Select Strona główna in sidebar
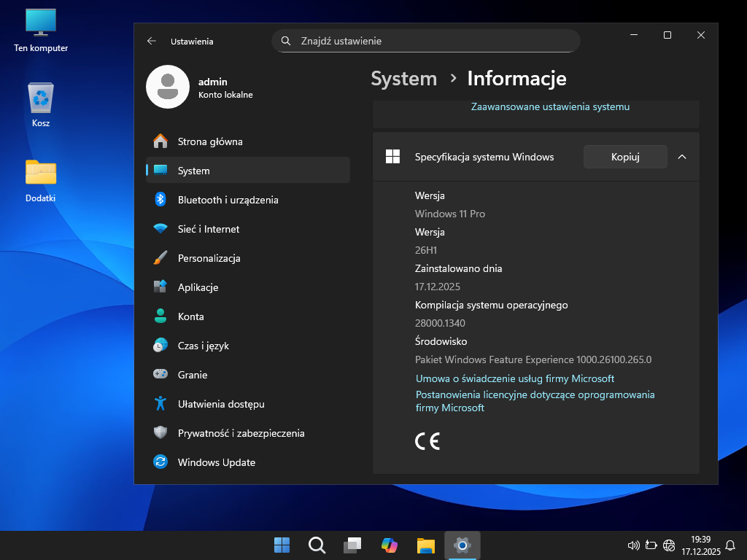This screenshot has width=747, height=560. 210,141
